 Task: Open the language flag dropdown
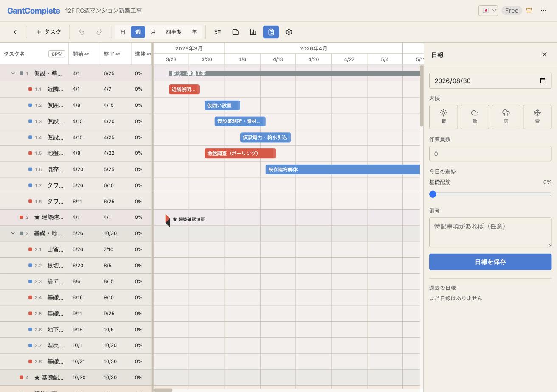(488, 10)
